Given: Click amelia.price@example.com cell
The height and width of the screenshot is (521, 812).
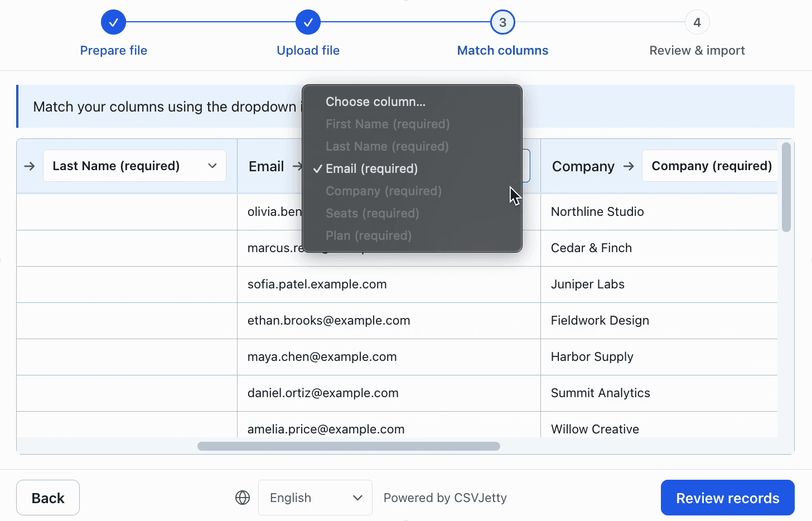Looking at the screenshot, I should click(389, 425).
